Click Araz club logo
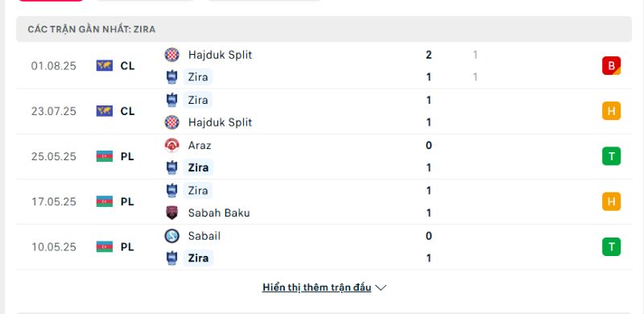The width and height of the screenshot is (644, 314). (x=171, y=146)
